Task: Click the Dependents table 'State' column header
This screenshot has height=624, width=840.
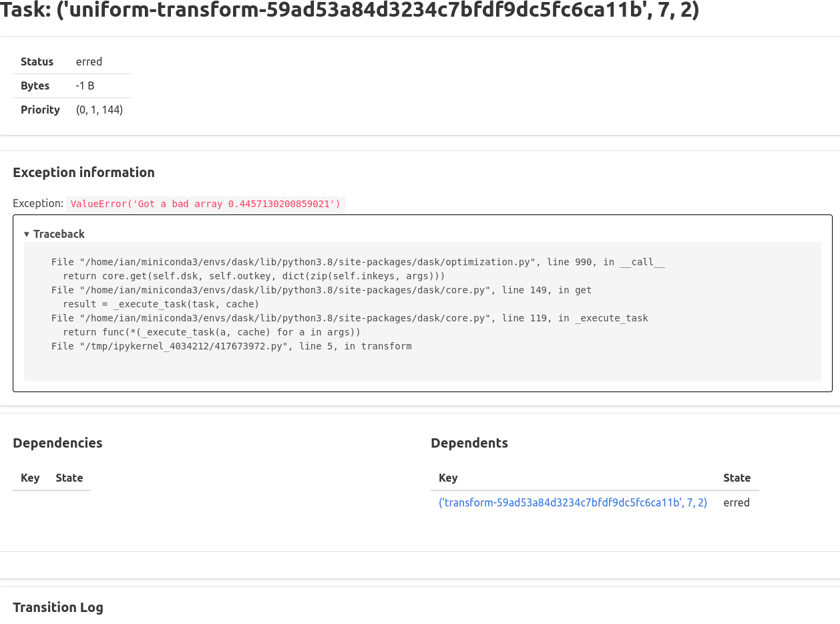Action: (x=737, y=478)
